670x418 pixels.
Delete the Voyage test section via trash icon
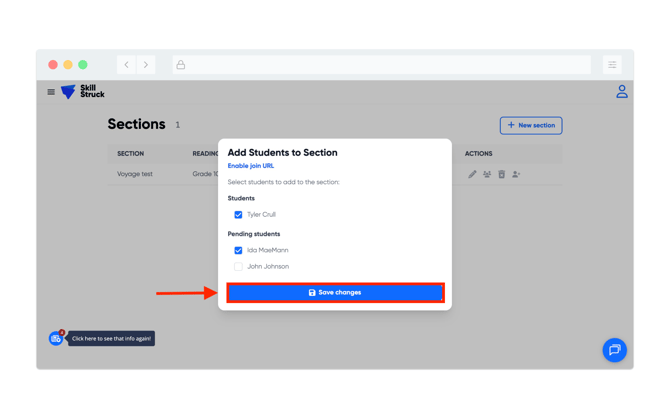click(x=501, y=174)
